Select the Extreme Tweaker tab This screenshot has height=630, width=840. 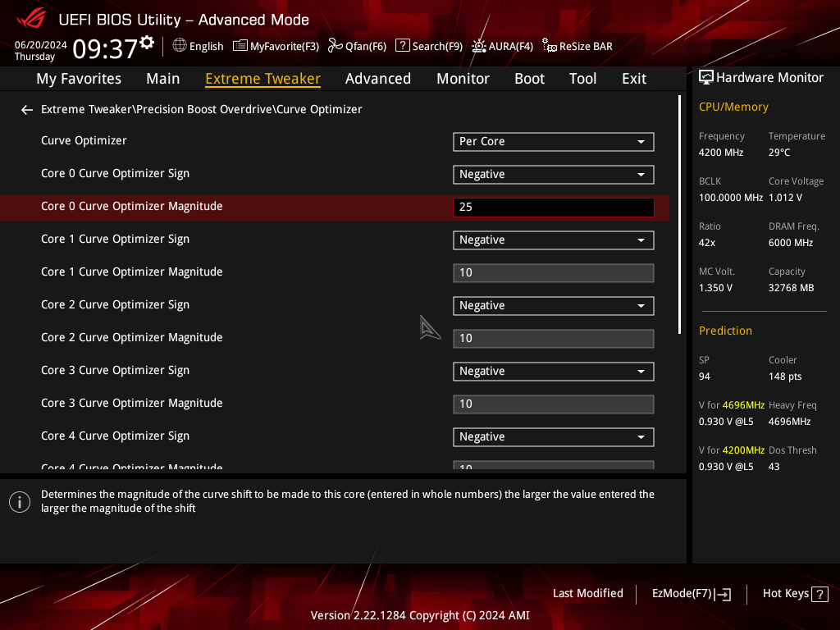(263, 79)
